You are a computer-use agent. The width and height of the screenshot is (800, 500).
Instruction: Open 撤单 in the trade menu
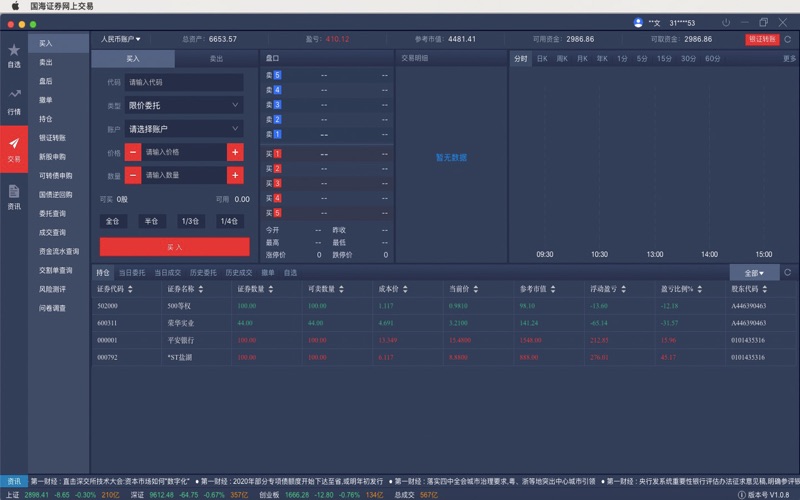click(46, 100)
